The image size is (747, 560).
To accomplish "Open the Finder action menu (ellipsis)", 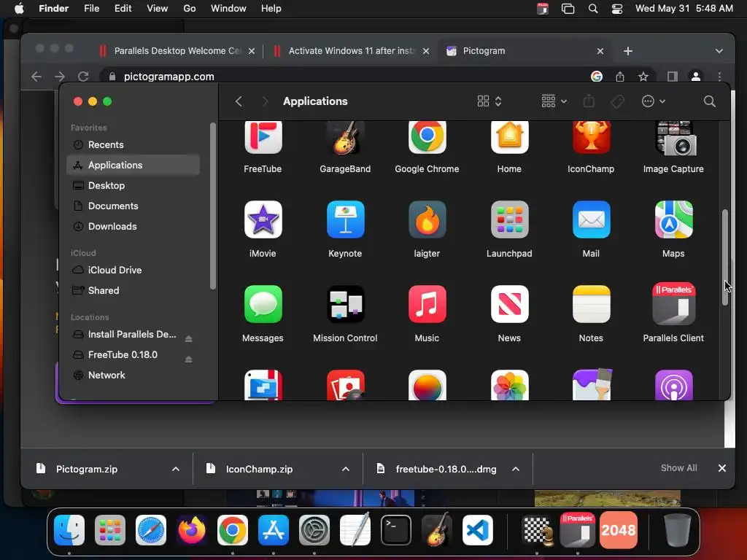I will click(653, 101).
